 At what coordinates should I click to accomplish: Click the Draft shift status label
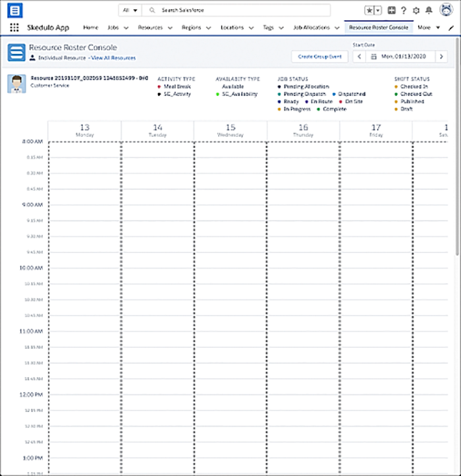click(x=406, y=109)
